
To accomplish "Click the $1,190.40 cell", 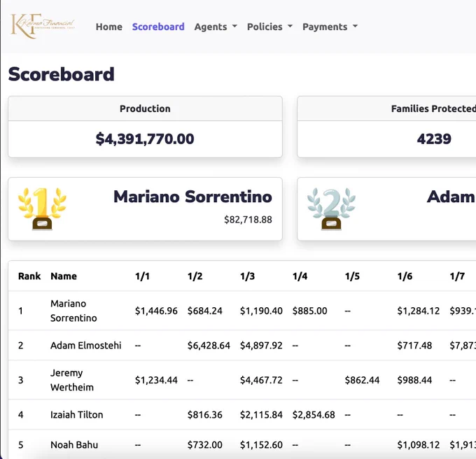I will 261,311.
